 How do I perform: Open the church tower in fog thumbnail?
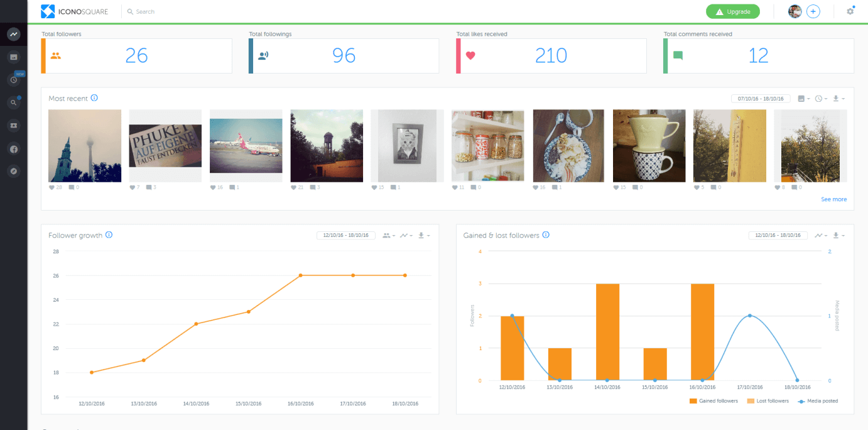85,146
